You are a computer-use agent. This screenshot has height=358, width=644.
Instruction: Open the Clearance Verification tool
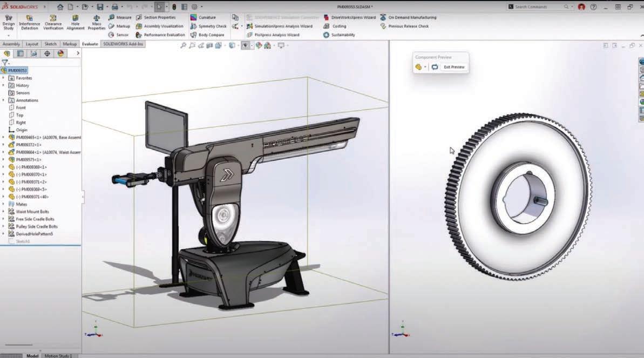tap(53, 22)
